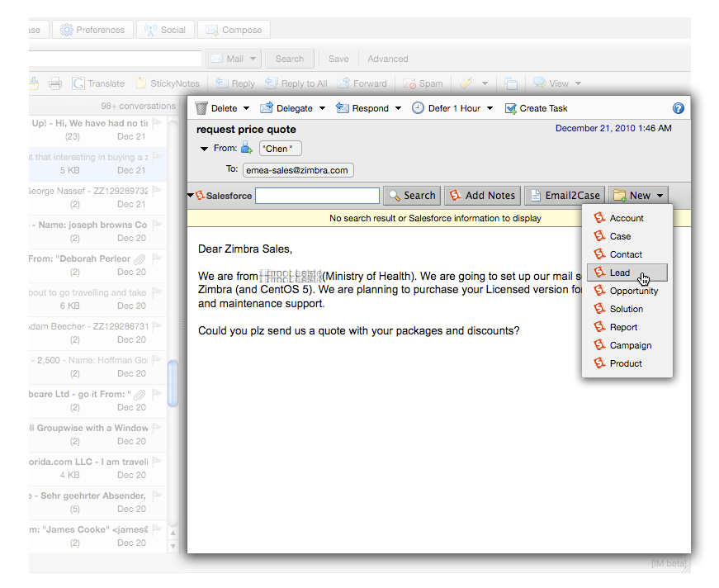The image size is (719, 588).
Task: Click the attachment paperclip on Deborah Perleor
Action: [140, 259]
